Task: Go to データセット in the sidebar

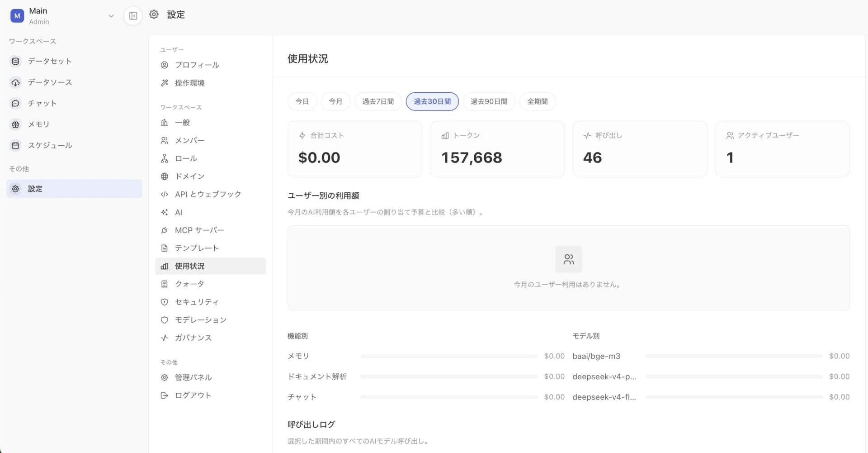Action: [74, 61]
